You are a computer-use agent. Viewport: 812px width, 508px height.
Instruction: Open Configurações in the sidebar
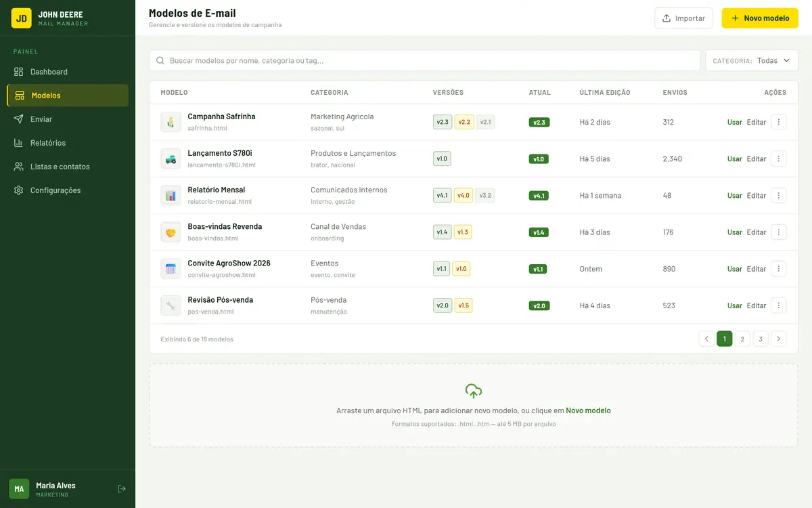pos(68,190)
